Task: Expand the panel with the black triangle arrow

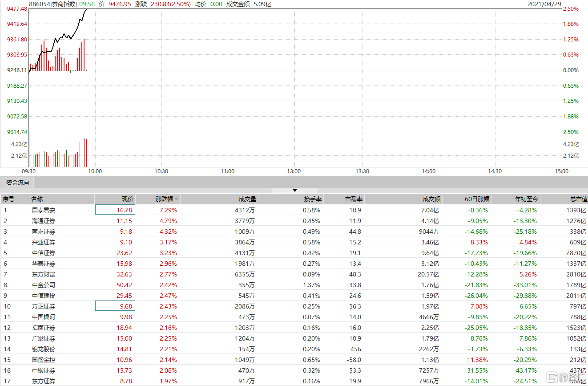Action: tap(294, 191)
